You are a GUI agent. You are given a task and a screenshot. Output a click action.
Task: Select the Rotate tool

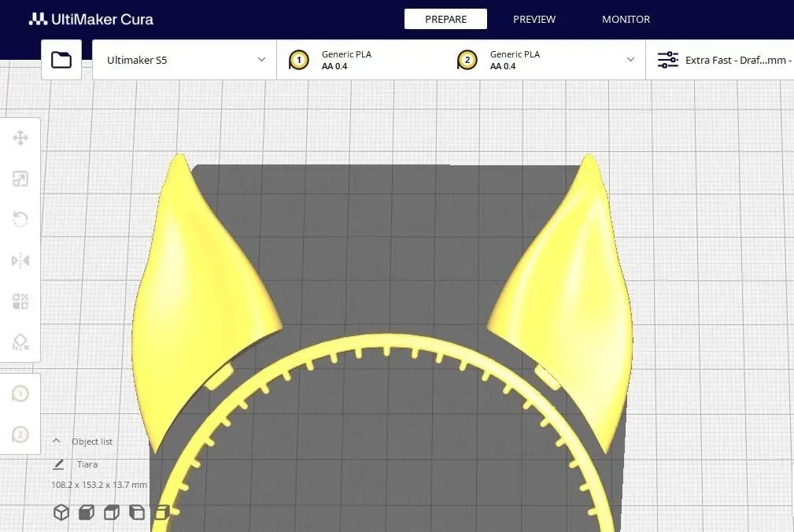tap(20, 220)
